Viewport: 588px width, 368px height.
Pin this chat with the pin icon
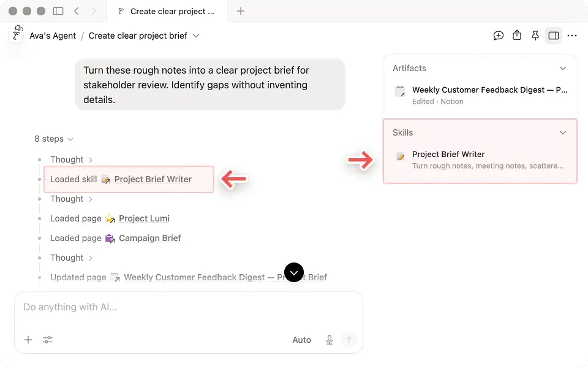pyautogui.click(x=535, y=36)
